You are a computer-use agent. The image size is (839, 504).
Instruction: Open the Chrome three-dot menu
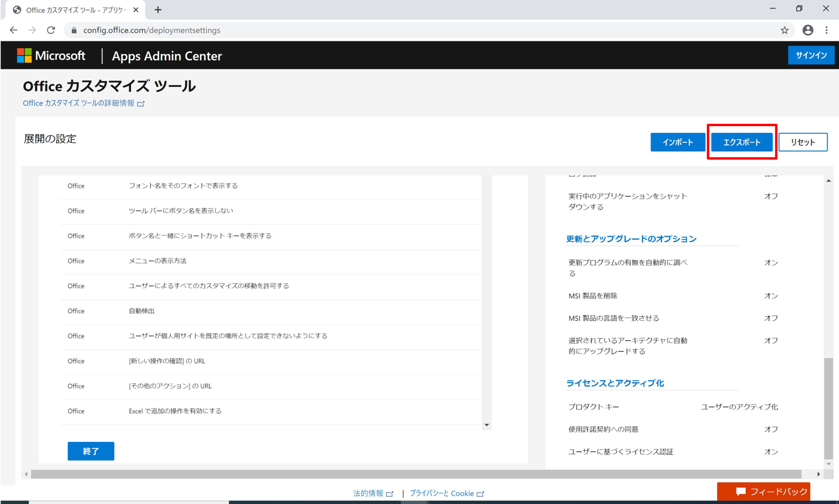tap(826, 30)
